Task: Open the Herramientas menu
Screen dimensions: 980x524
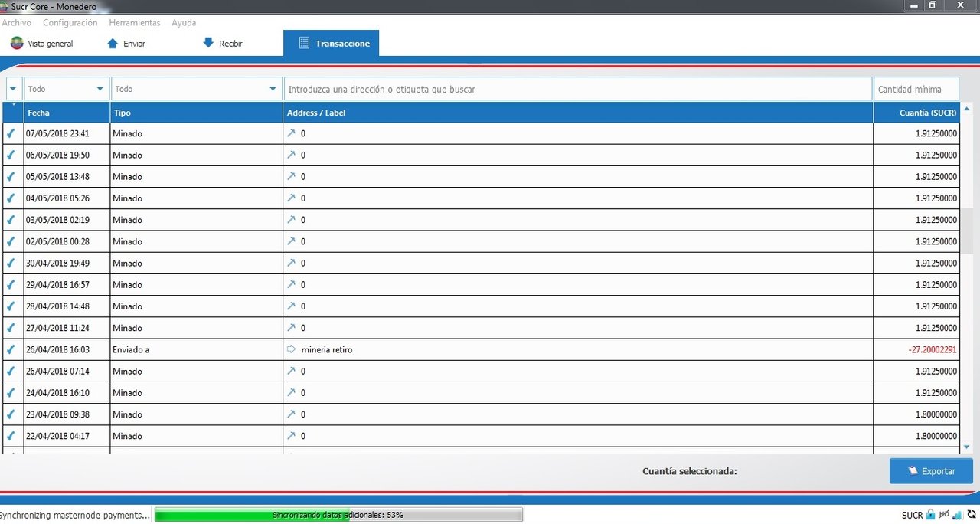Action: click(x=135, y=23)
